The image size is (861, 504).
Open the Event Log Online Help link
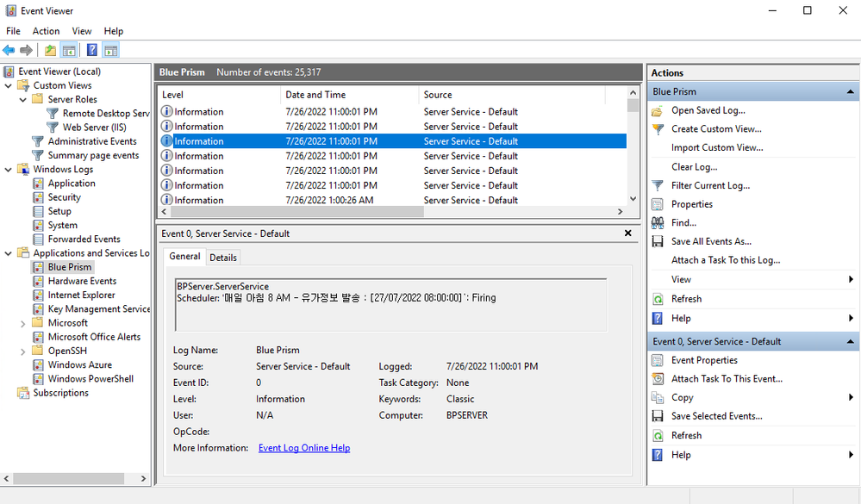click(304, 448)
